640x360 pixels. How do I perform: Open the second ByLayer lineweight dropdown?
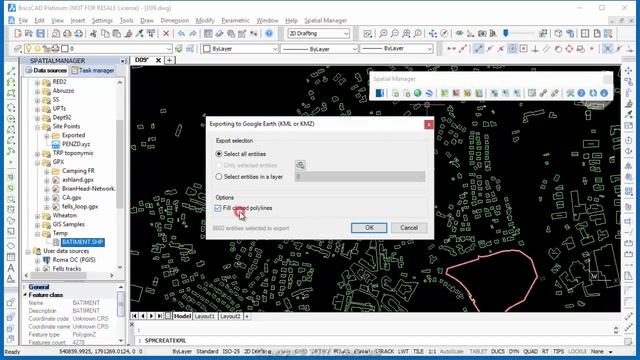point(397,49)
